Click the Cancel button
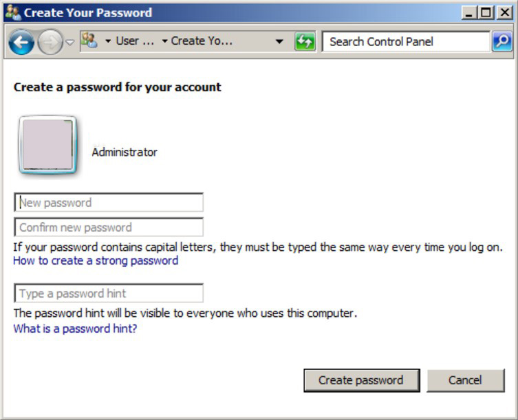This screenshot has width=518, height=420. coord(466,380)
